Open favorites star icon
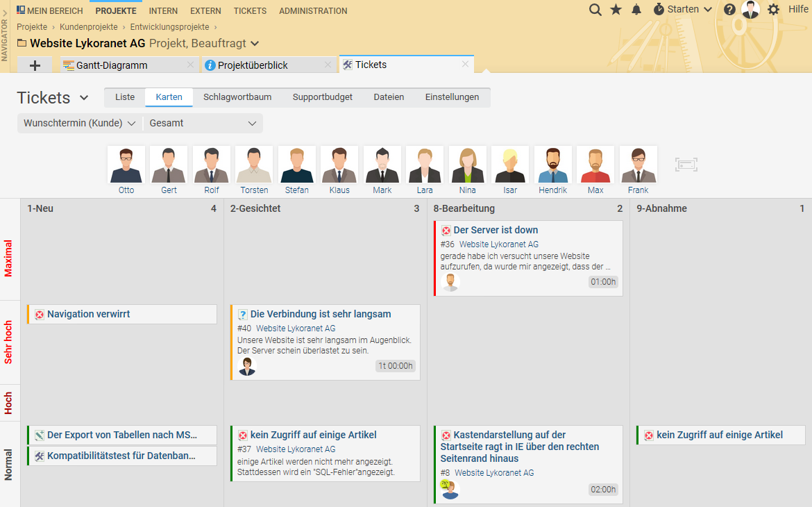The image size is (812, 507). pos(616,9)
